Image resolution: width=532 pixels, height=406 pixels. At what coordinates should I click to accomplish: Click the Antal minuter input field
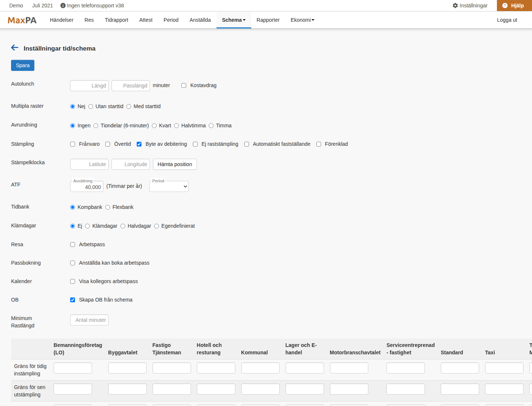click(89, 320)
